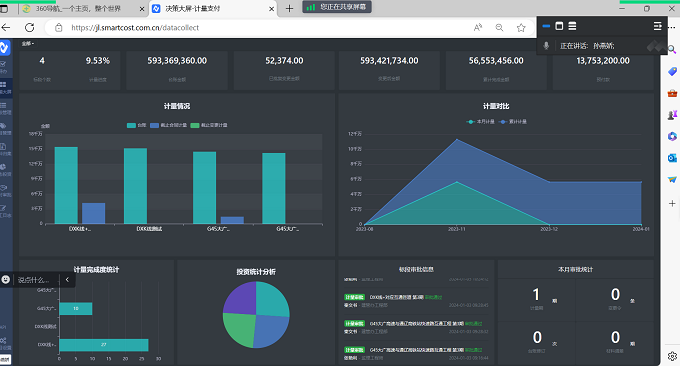Open the Outlook icon in Edge sidebar

(672, 158)
